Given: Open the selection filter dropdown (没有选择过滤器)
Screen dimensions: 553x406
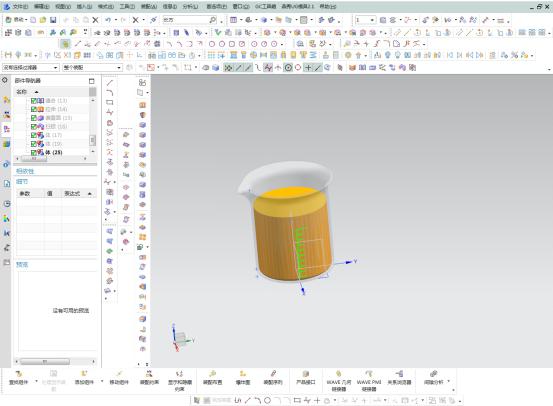Looking at the screenshot, I should (x=30, y=67).
